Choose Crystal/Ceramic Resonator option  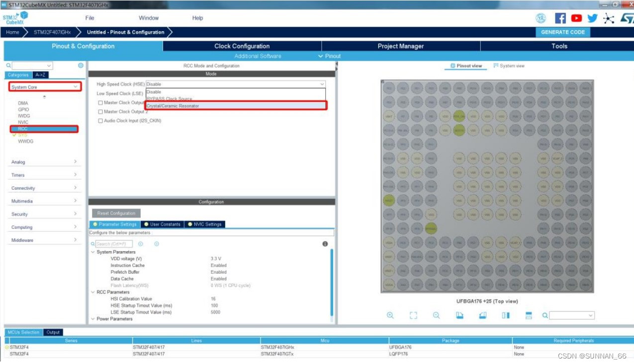pos(236,106)
